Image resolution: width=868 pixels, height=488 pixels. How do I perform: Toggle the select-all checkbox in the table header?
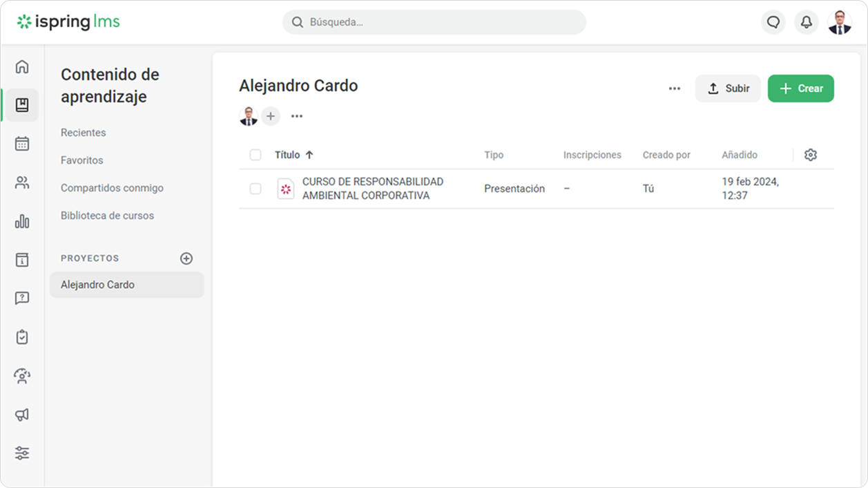255,155
